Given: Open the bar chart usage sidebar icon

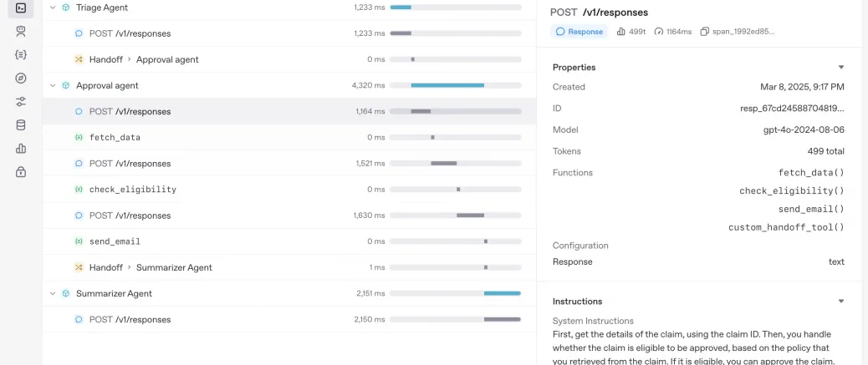Looking at the screenshot, I should pos(21,148).
